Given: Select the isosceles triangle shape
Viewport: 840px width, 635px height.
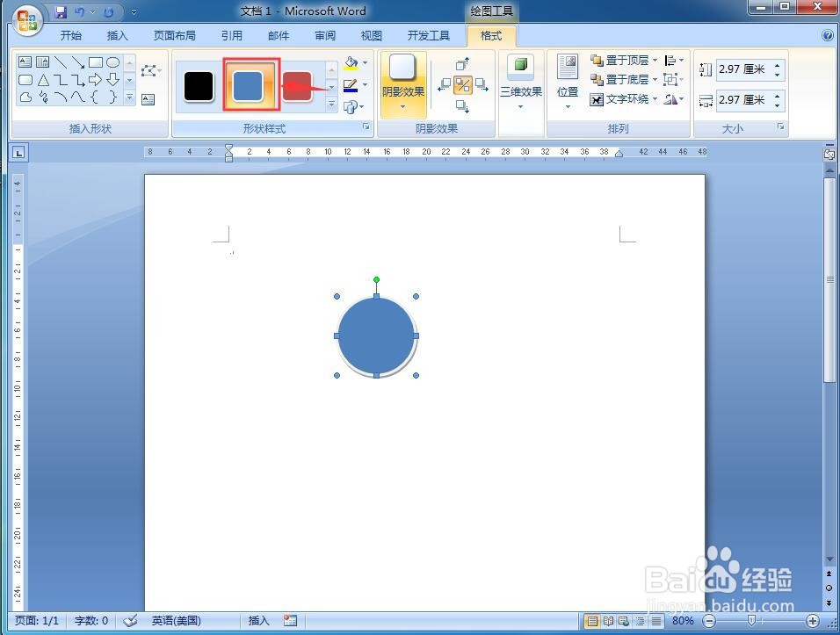Looking at the screenshot, I should click(x=43, y=80).
